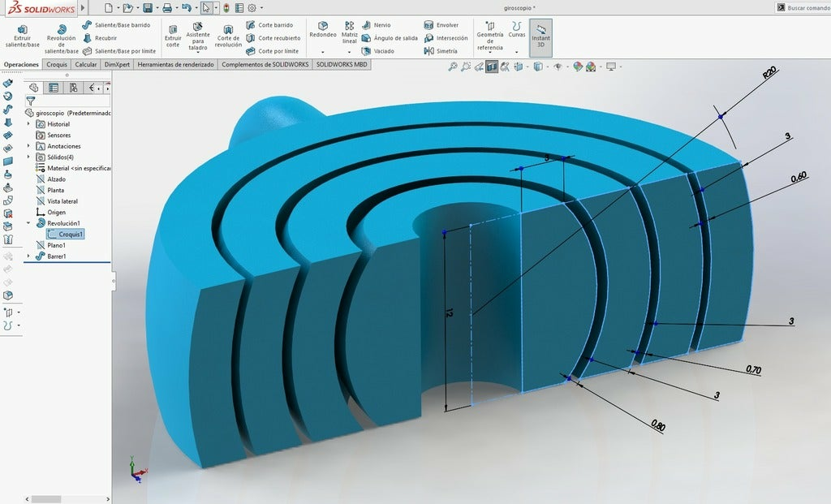Viewport: 831px width, 504px height.
Task: Switch to the Croquis tab
Action: coord(57,65)
